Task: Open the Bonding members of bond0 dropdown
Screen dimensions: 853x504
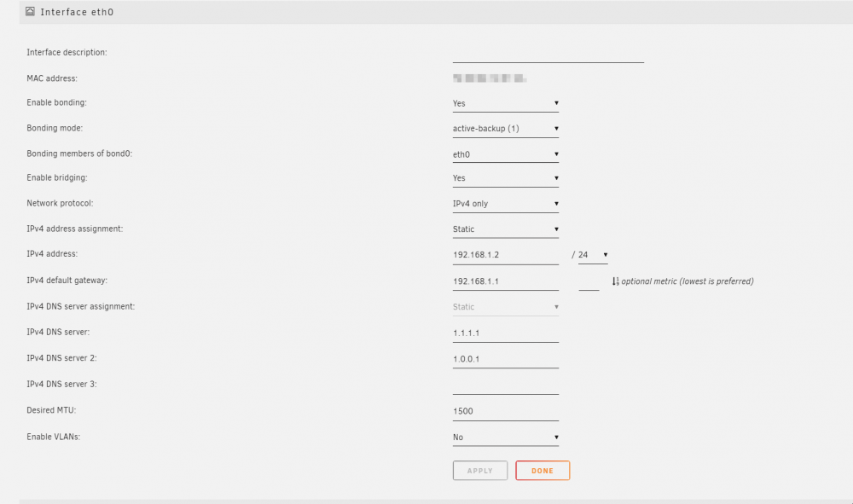Action: click(x=505, y=154)
